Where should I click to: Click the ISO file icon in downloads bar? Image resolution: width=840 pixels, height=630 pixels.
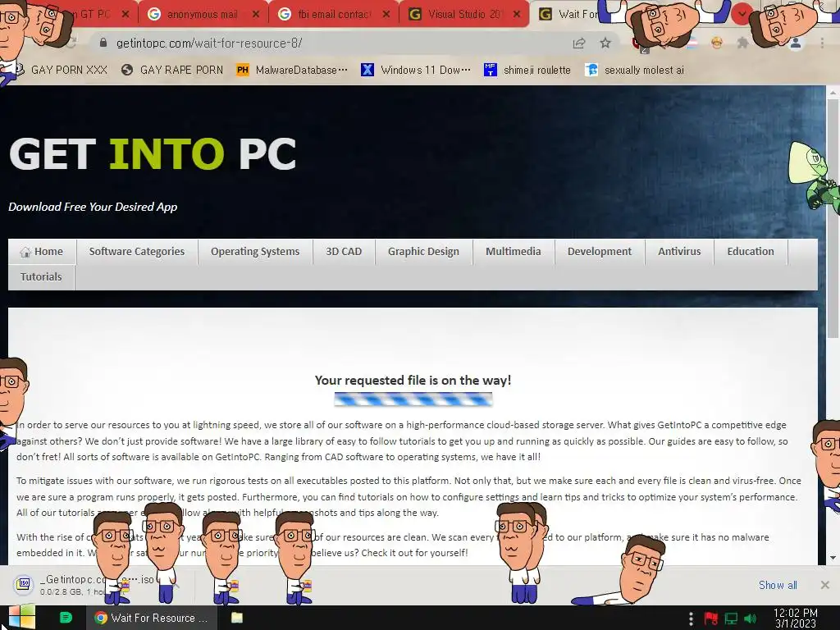(x=24, y=584)
